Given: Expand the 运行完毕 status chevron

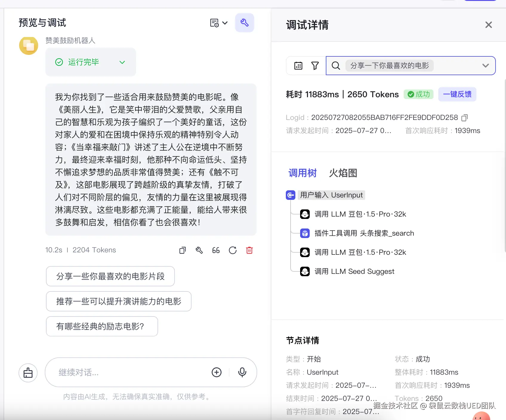Looking at the screenshot, I should point(122,62).
